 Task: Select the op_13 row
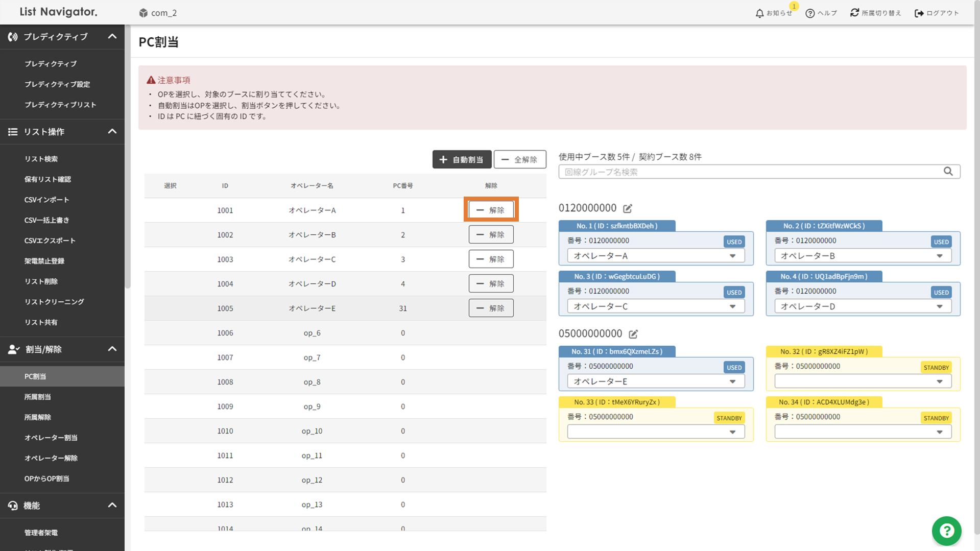[345, 505]
